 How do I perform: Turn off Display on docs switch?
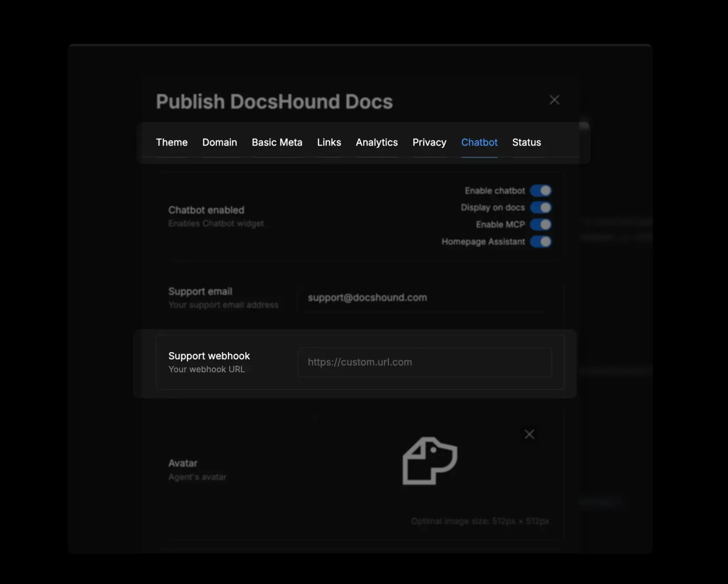click(541, 208)
